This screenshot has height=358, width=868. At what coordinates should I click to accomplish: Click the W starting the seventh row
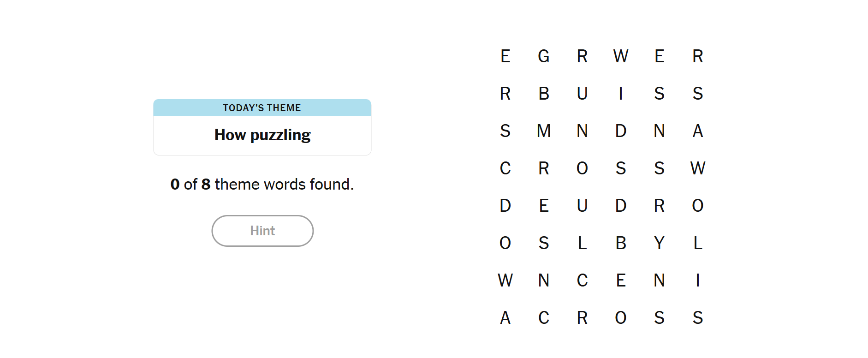click(505, 280)
